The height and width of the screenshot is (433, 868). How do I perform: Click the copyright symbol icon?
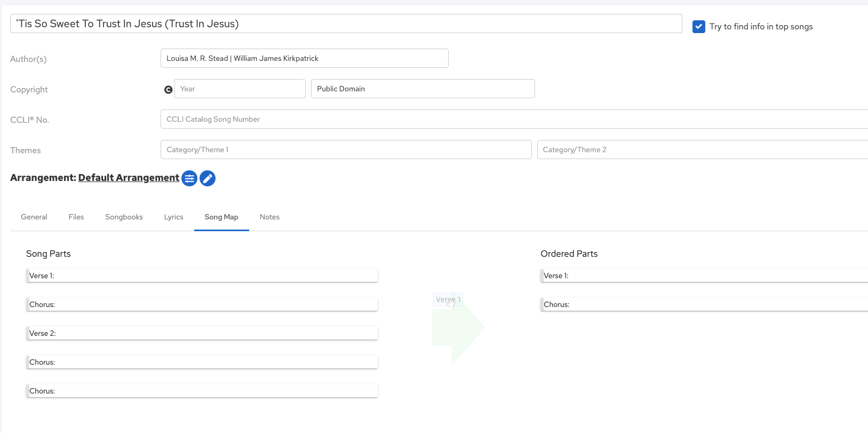[x=168, y=90]
